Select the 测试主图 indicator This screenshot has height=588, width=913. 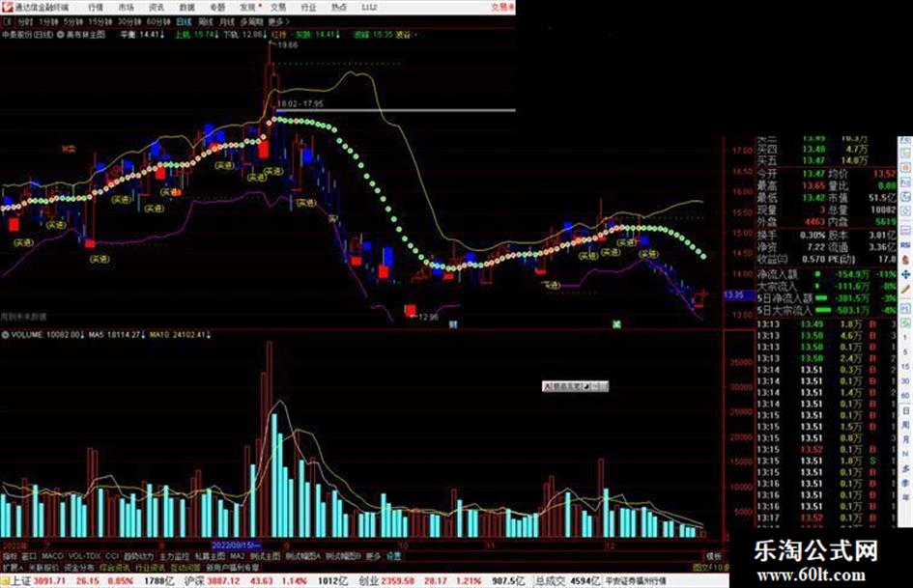[266, 556]
